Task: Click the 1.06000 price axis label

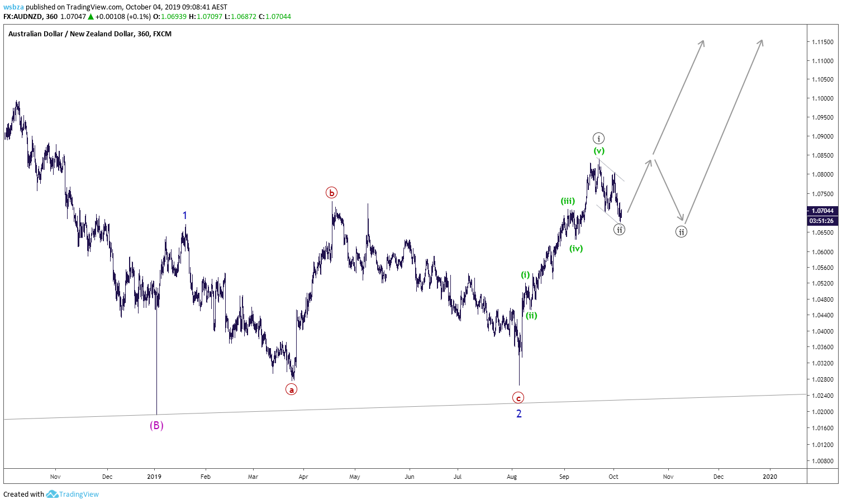Action: coord(822,252)
